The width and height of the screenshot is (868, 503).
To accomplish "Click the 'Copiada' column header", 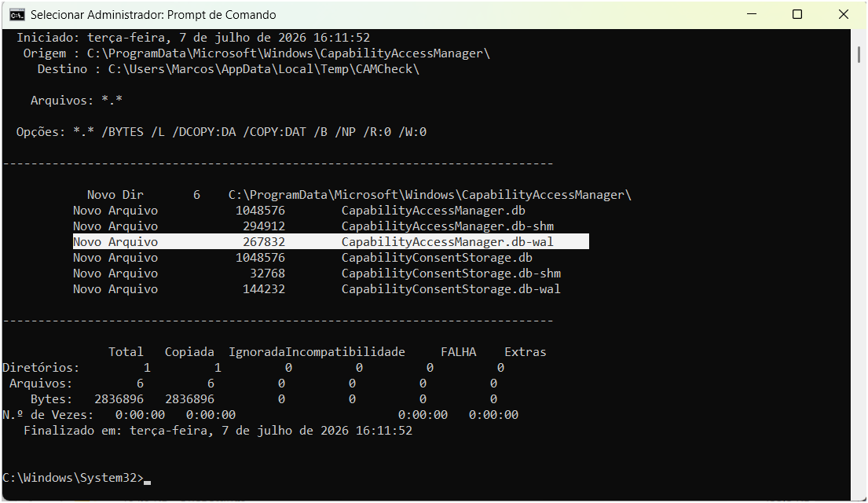I will point(189,352).
